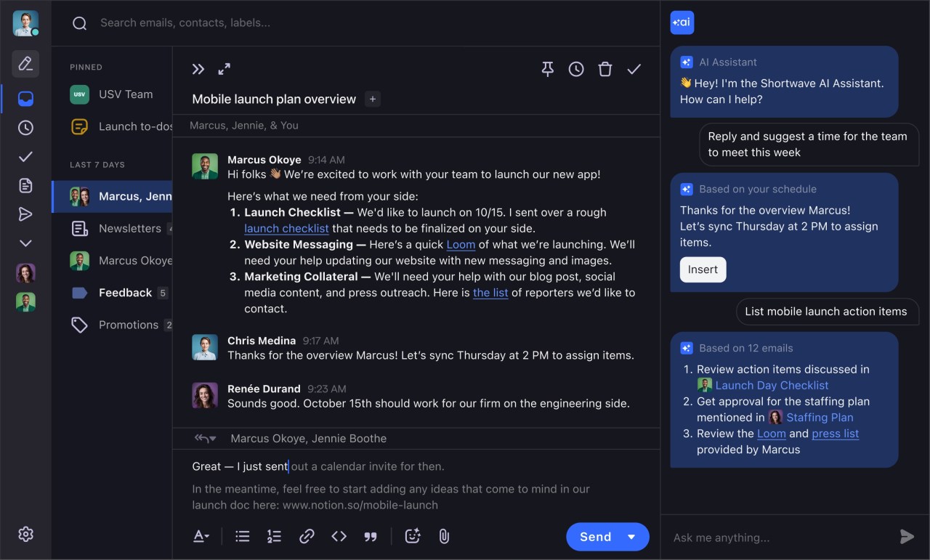The width and height of the screenshot is (930, 560).
Task: Toggle bulleted list formatting
Action: (243, 536)
